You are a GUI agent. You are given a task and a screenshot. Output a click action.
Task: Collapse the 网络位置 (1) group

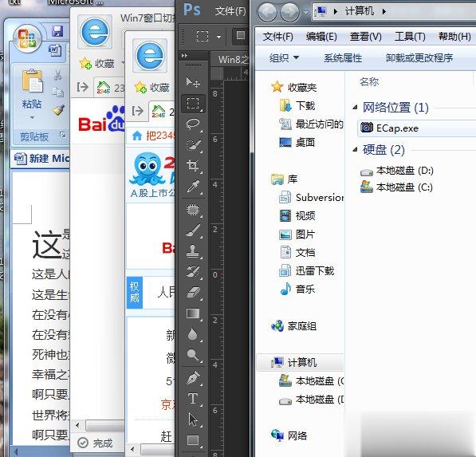coord(355,107)
